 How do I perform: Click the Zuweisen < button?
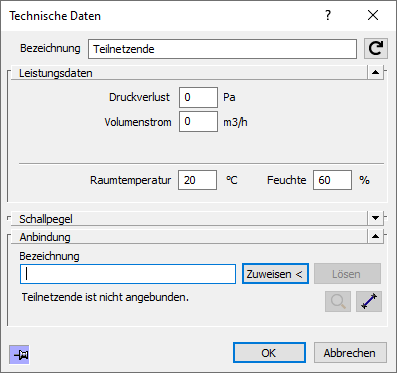(275, 274)
